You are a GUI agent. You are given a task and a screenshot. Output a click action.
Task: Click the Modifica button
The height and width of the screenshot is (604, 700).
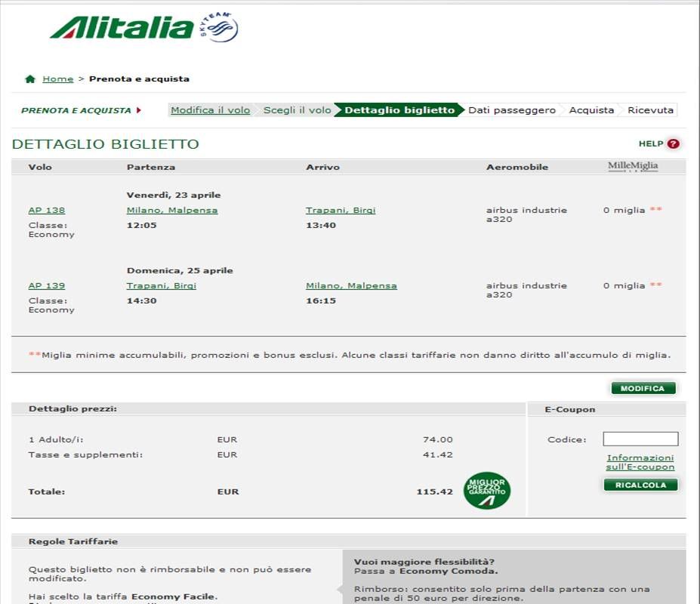[643, 388]
